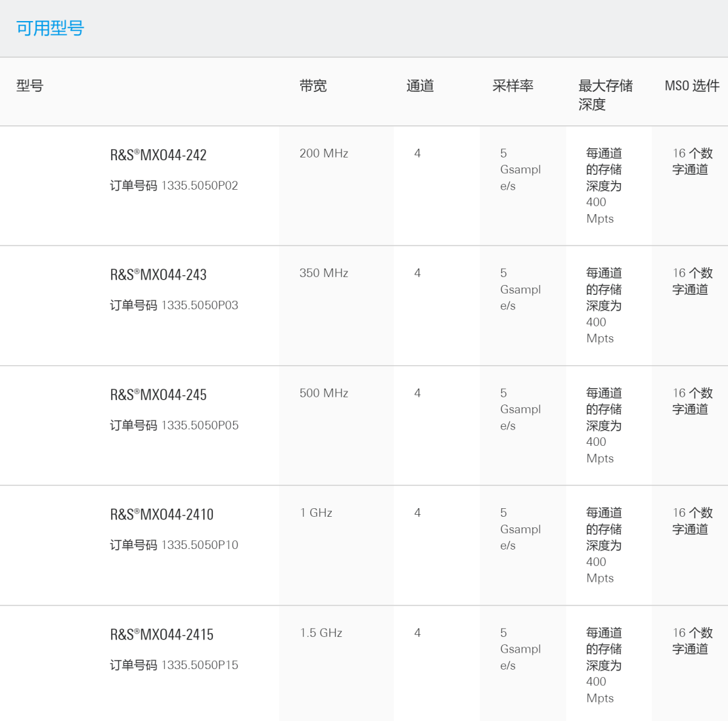This screenshot has height=721, width=728.
Task: Open the R&S MXO44-242 model
Action: [158, 155]
